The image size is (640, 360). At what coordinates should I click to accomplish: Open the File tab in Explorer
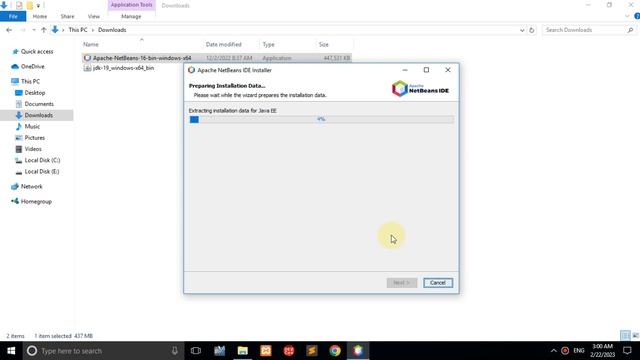tap(13, 16)
